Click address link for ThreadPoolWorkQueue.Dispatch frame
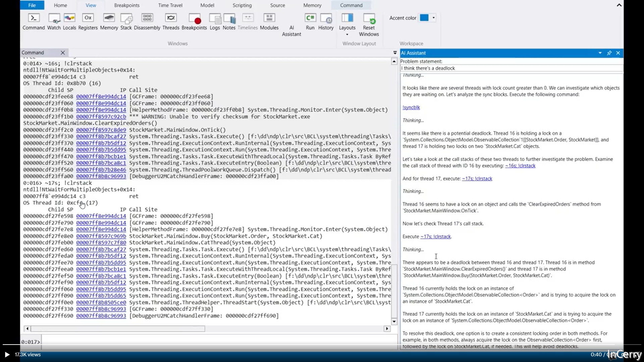 click(x=101, y=170)
